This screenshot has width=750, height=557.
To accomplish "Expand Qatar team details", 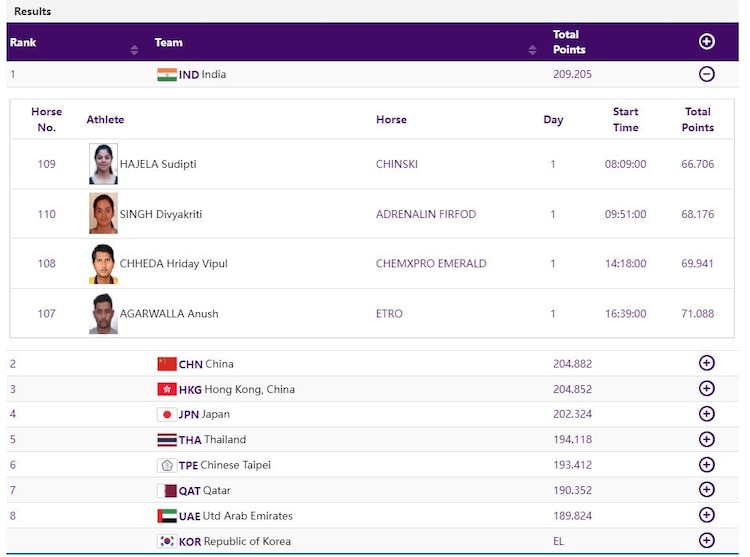I will 706,490.
